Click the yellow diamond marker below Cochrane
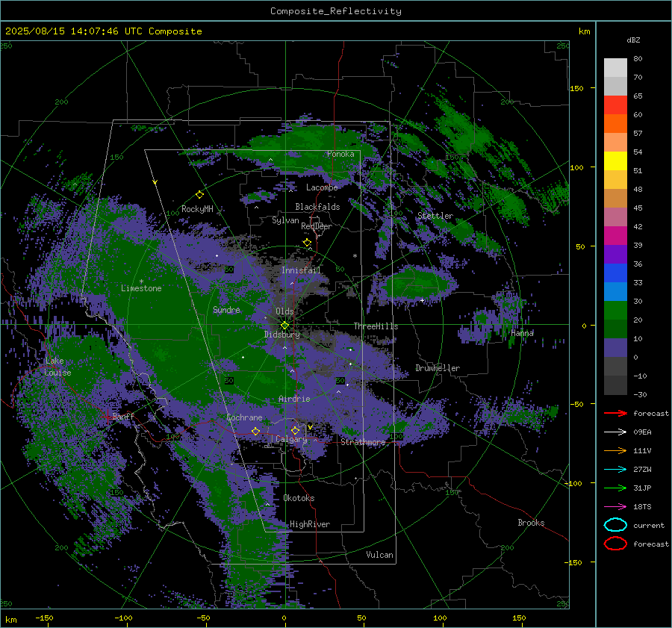 (255, 431)
